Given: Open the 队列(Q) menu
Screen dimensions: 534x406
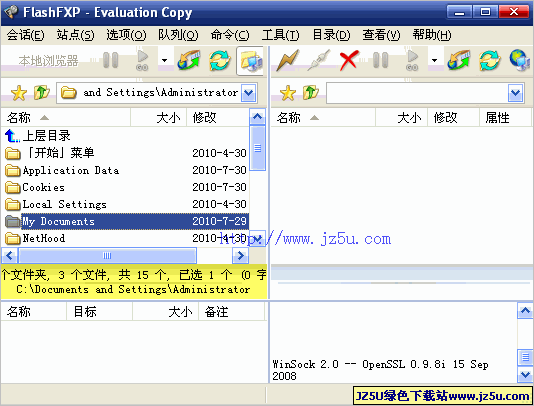Looking at the screenshot, I should 178,35.
